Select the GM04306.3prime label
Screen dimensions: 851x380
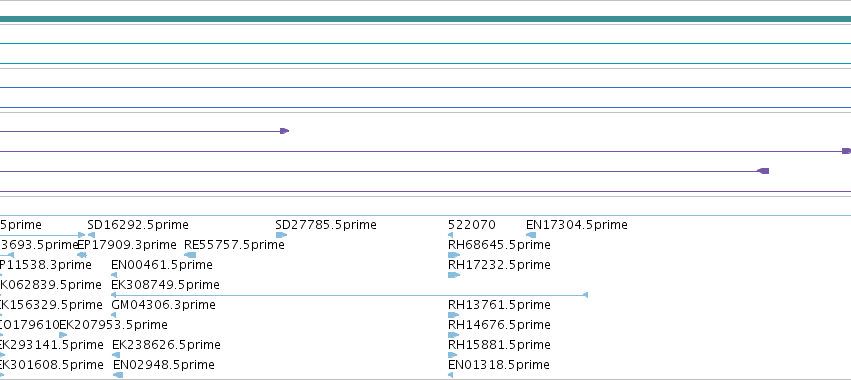click(x=163, y=305)
